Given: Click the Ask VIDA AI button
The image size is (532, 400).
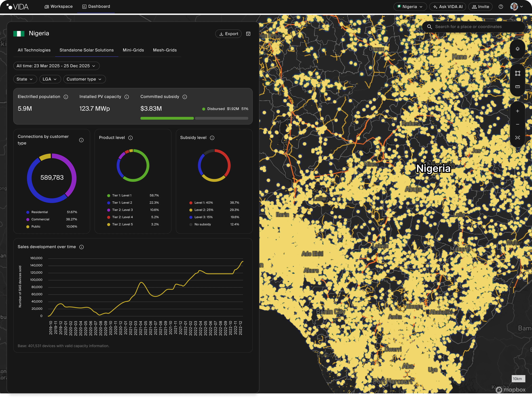Looking at the screenshot, I should pyautogui.click(x=448, y=7).
